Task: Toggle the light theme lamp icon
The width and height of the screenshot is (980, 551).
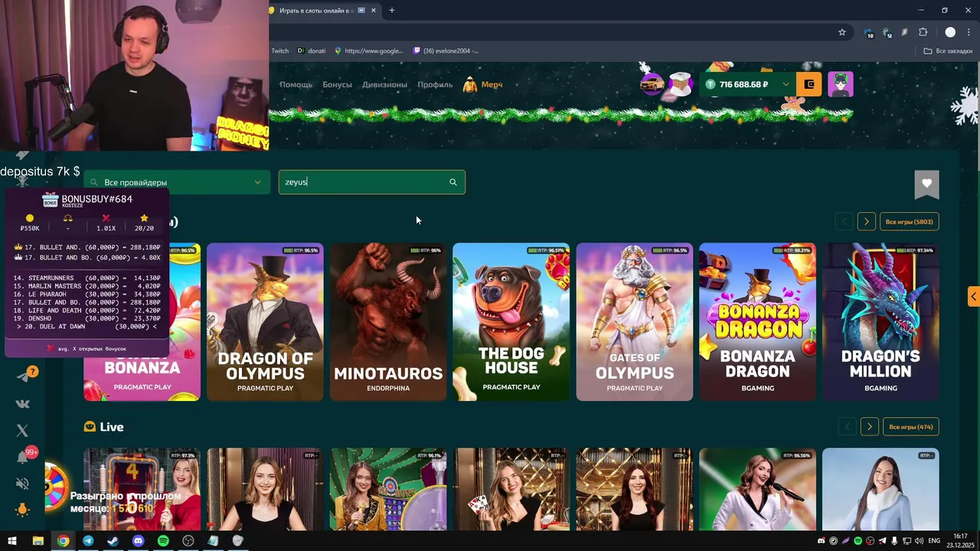Action: (22, 510)
